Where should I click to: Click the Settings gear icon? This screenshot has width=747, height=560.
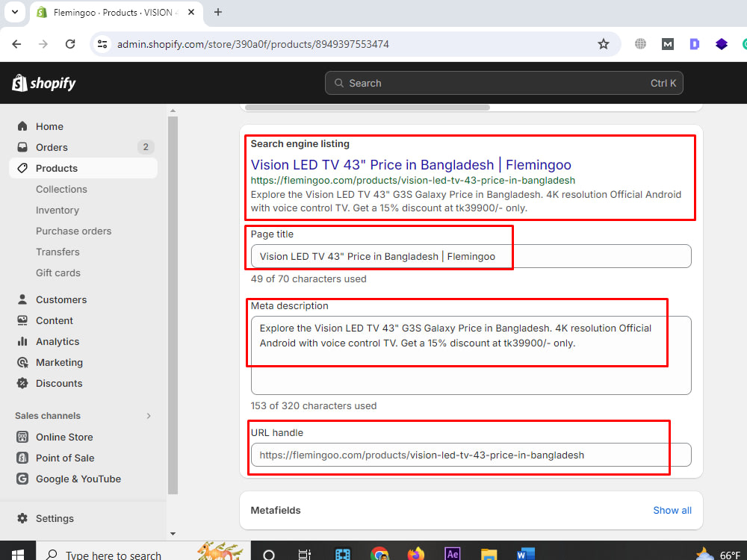(22, 518)
